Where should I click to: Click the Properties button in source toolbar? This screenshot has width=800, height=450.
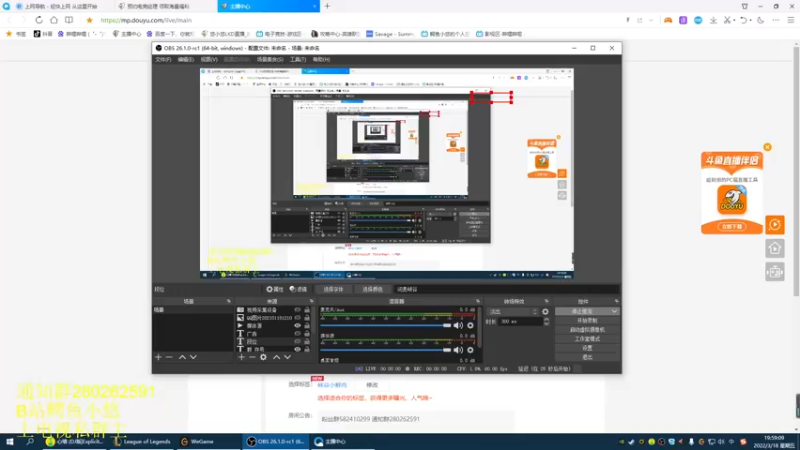[275, 289]
